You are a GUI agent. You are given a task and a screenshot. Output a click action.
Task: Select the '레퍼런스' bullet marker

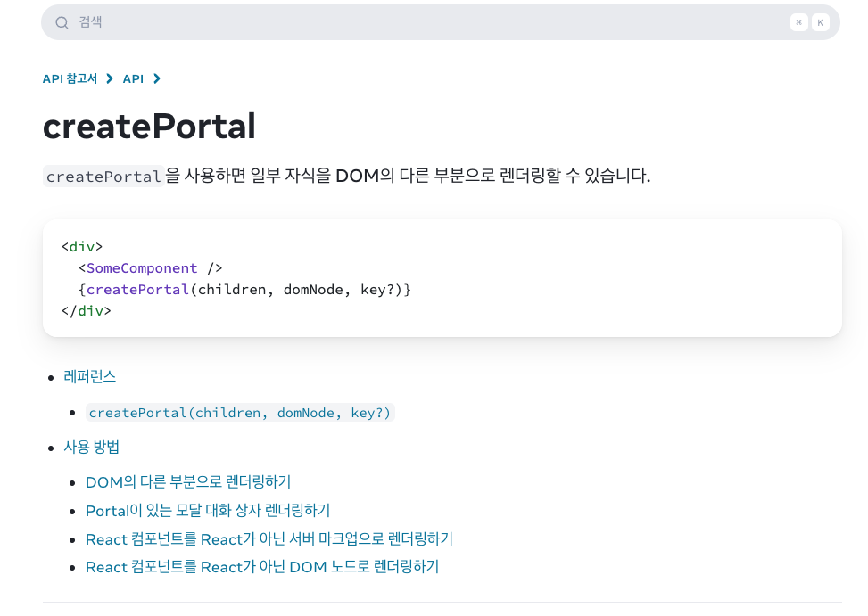(x=51, y=377)
